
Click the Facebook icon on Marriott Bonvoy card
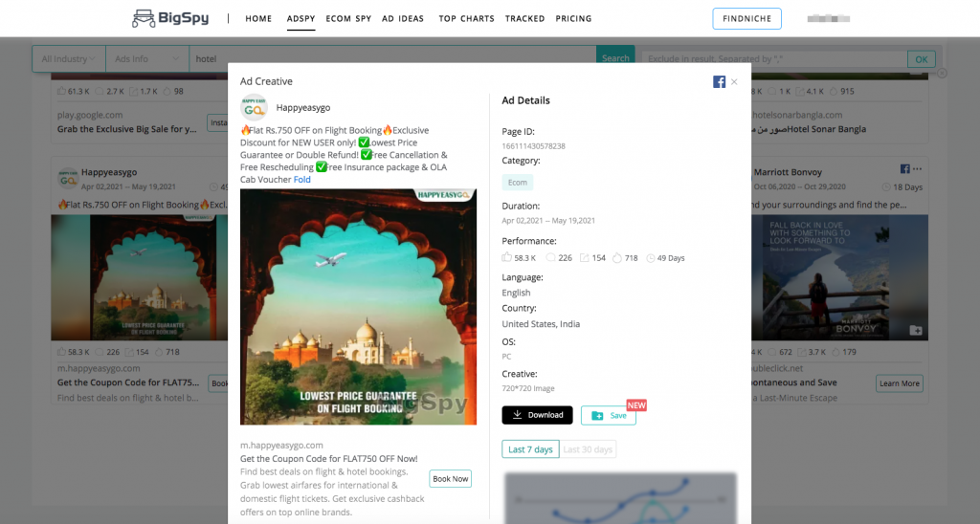click(x=904, y=168)
